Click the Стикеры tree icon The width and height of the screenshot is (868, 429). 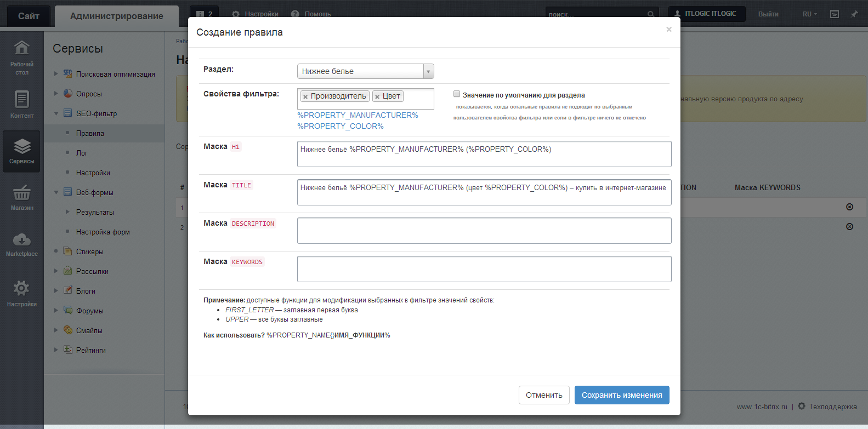click(68, 251)
